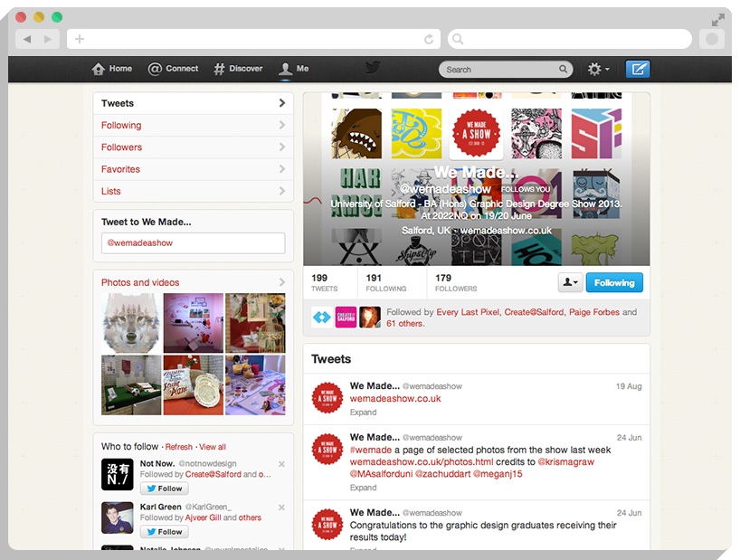Open the Connect notifications page

(173, 69)
